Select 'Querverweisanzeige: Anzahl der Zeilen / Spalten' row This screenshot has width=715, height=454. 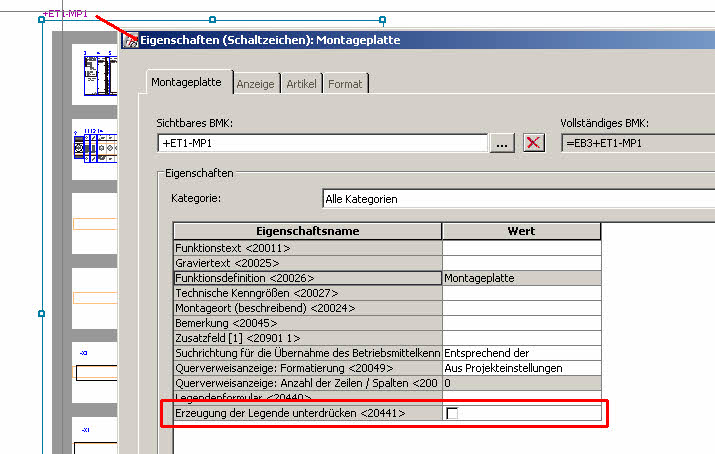click(307, 383)
